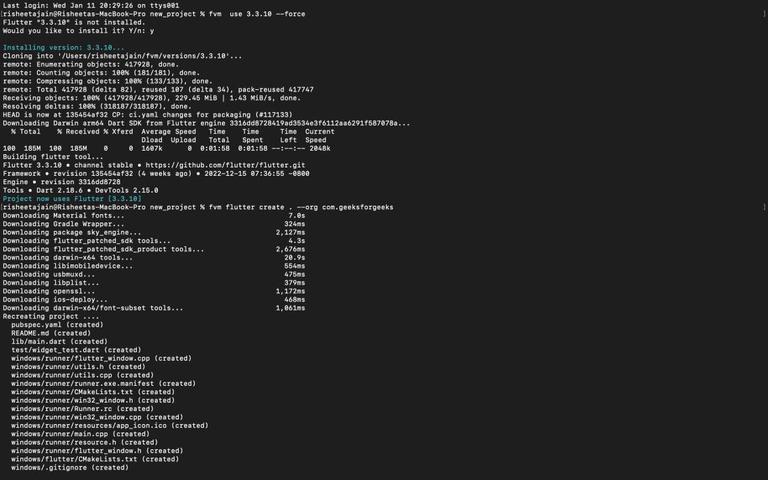This screenshot has width=768, height=480.
Task: Click the 'Tools • Dart 2.18.6' version line
Action: [x=80, y=190]
